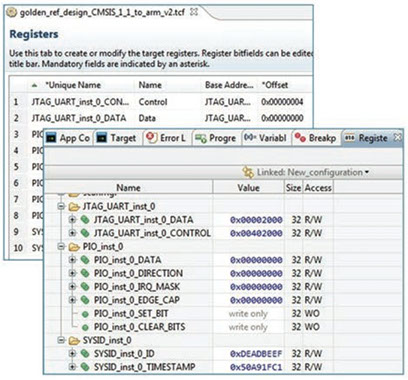Image resolution: width=408 pixels, height=380 pixels.
Task: Click the Variabl tab variables icon
Action: pyautogui.click(x=250, y=137)
